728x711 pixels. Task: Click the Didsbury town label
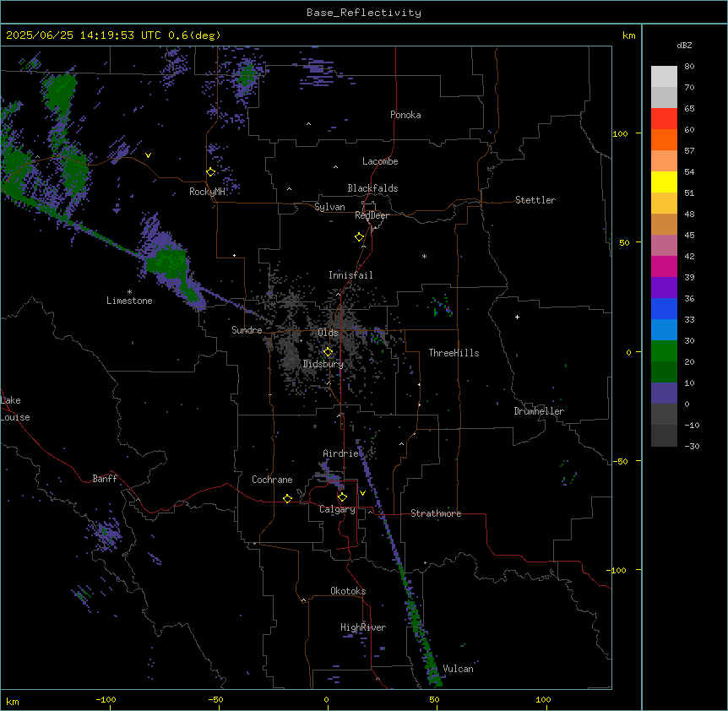[x=323, y=364]
